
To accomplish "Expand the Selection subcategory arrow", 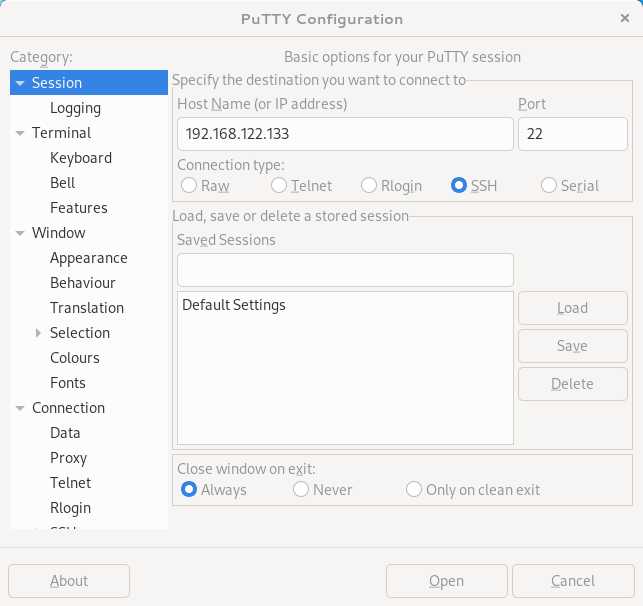I will pyautogui.click(x=38, y=333).
